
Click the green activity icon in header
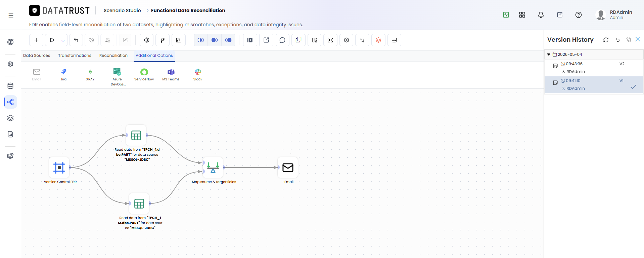506,15
